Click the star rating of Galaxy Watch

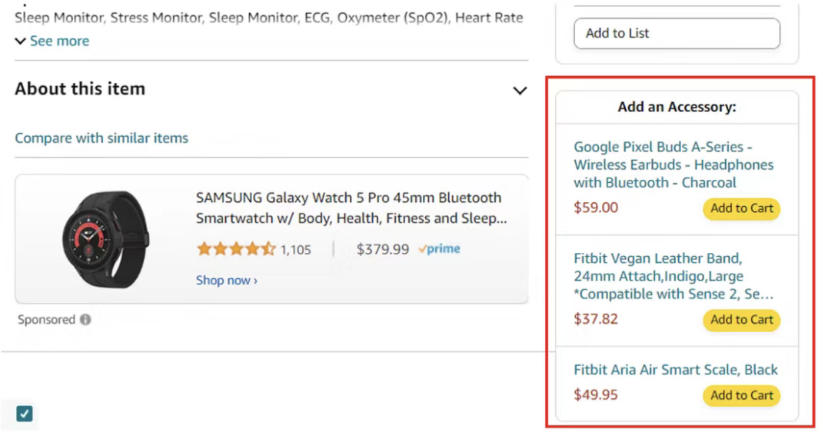[236, 249]
